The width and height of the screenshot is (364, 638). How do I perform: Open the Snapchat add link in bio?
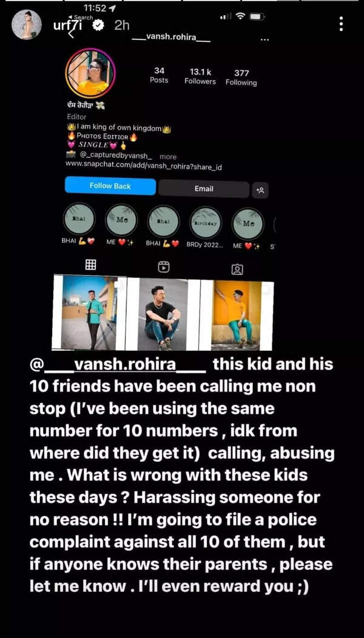144,166
